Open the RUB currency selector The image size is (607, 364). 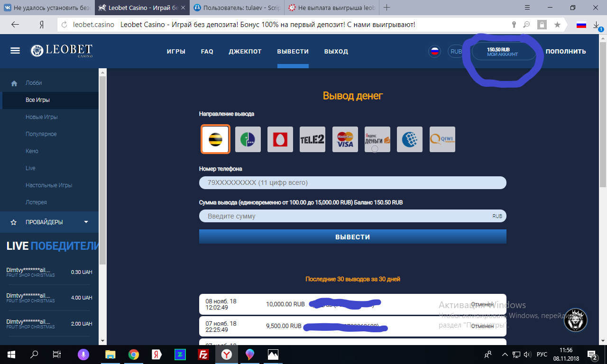(456, 51)
